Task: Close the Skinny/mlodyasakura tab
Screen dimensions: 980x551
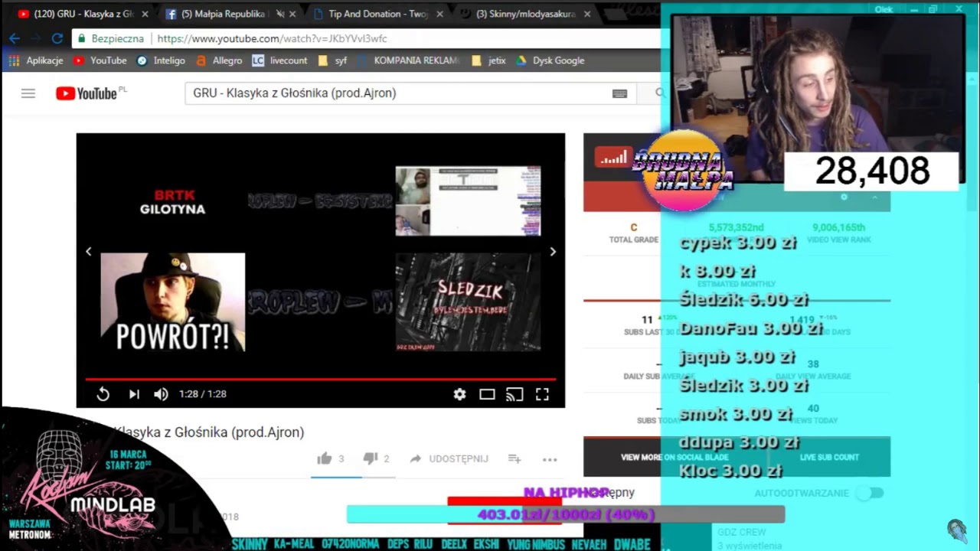Action: pos(587,14)
